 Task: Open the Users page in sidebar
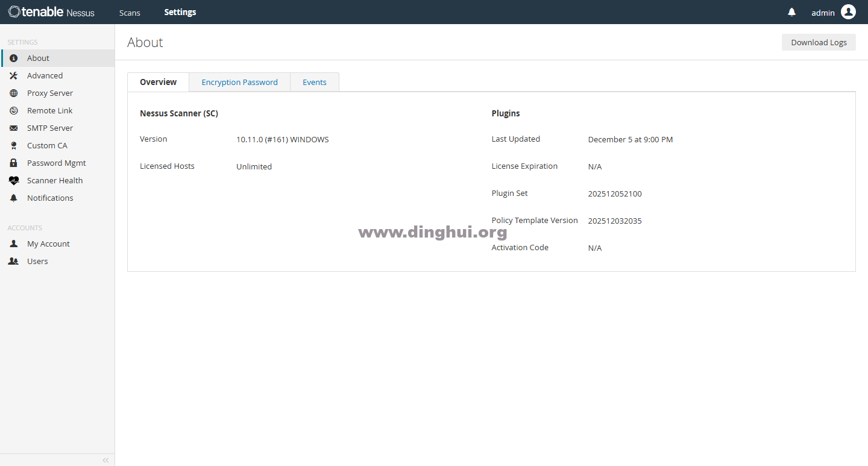[37, 262]
